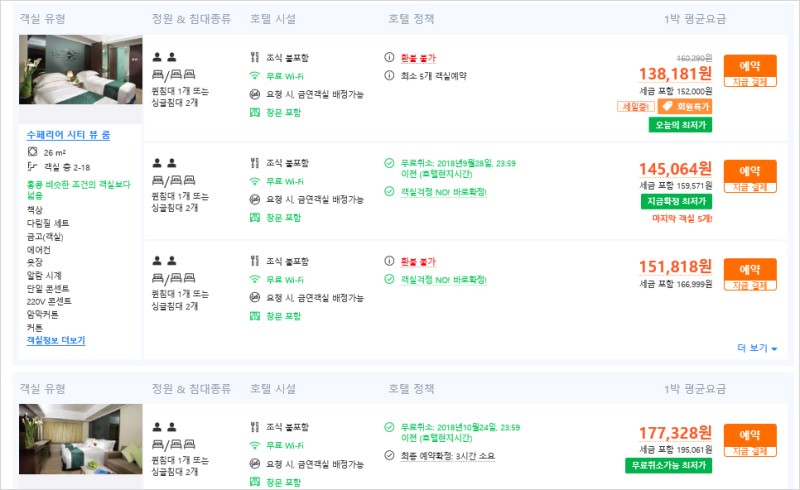Click the 환불 불가 policy link in third row
Image resolution: width=800 pixels, height=490 pixels.
pyautogui.click(x=418, y=261)
